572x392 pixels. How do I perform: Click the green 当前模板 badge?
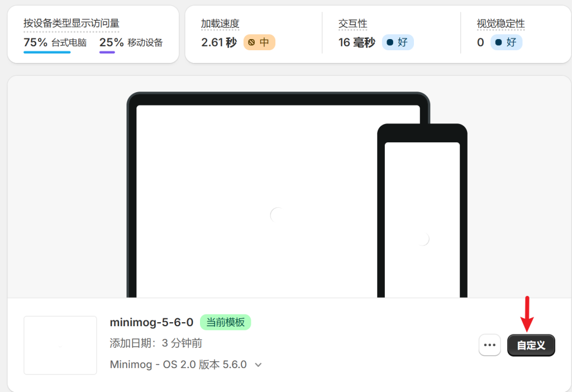[226, 322]
